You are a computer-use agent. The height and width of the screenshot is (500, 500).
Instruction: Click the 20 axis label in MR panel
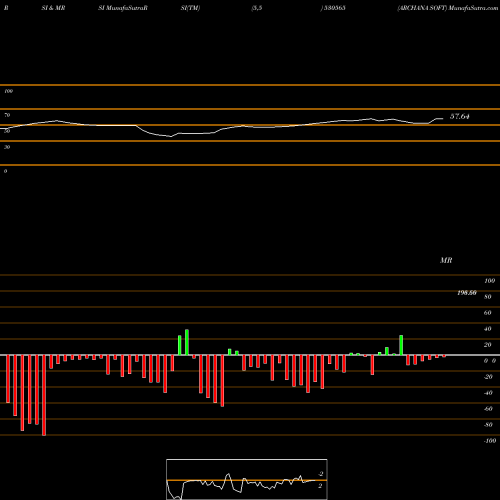pos(488,345)
